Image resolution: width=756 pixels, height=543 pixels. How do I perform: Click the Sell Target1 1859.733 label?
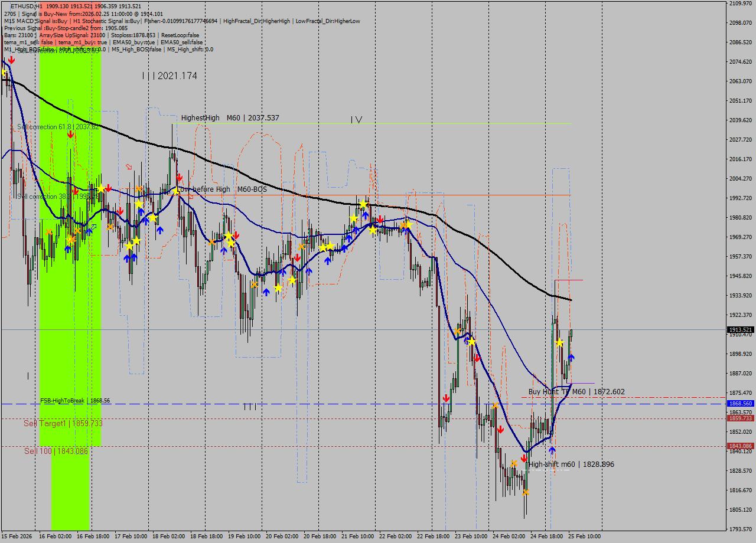(x=63, y=423)
